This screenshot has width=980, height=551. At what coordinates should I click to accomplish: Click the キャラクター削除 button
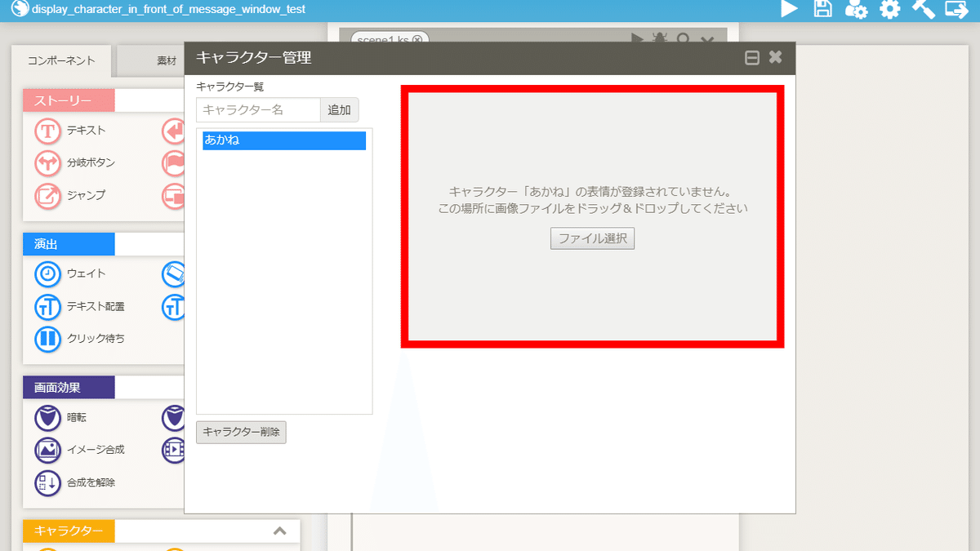[x=241, y=432]
